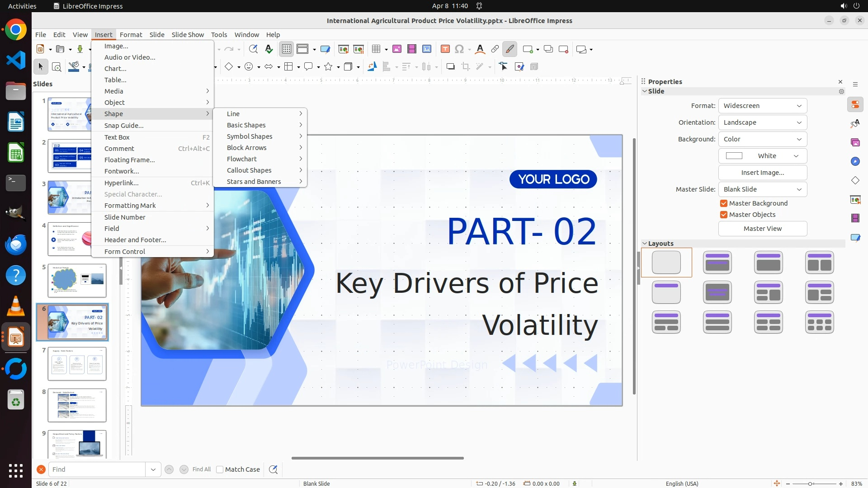
Task: Click the Insert Image... button in Properties
Action: [762, 173]
